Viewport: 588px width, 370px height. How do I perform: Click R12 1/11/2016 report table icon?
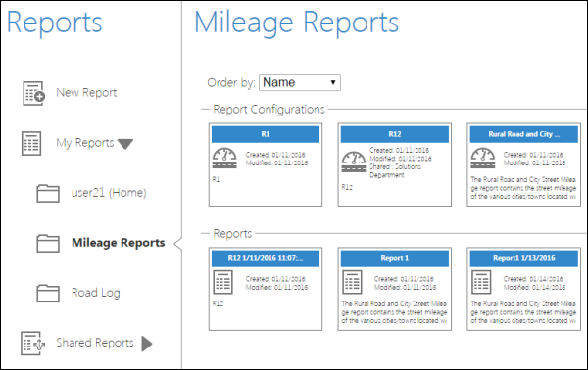tap(223, 282)
